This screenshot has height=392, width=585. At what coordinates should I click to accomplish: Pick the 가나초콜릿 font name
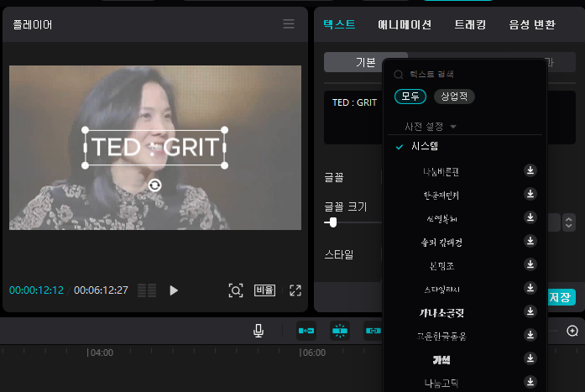pyautogui.click(x=441, y=312)
